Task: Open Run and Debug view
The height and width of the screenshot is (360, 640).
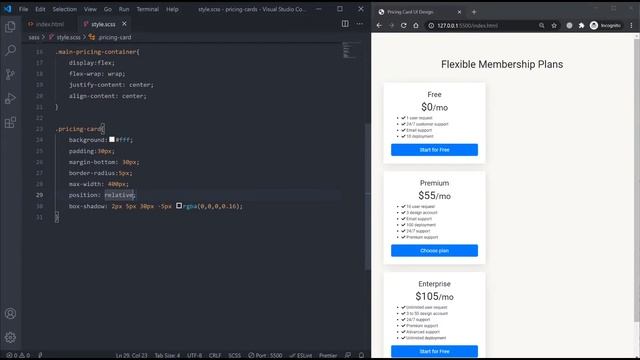Action: (x=10, y=98)
